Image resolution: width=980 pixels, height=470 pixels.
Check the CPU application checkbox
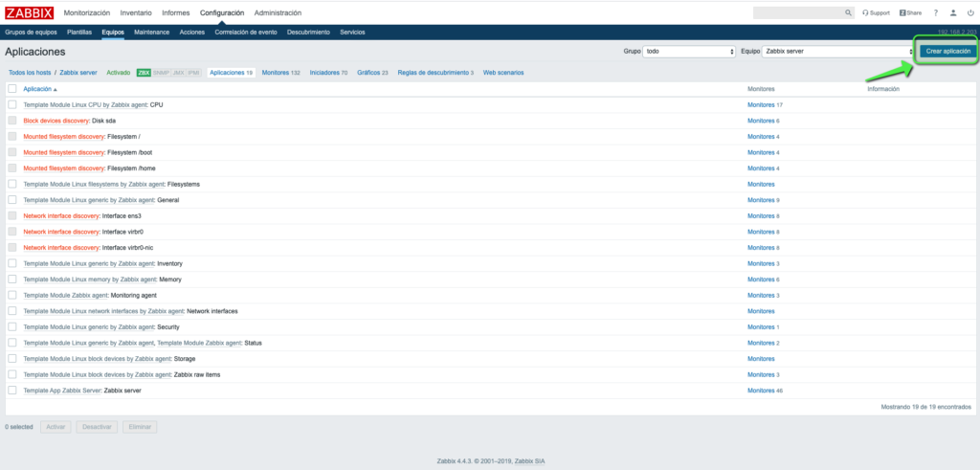point(12,104)
